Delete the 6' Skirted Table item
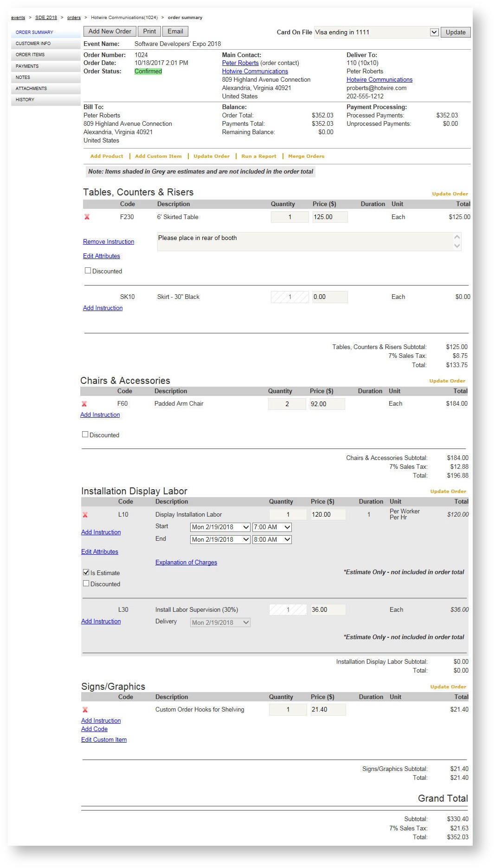 87,217
